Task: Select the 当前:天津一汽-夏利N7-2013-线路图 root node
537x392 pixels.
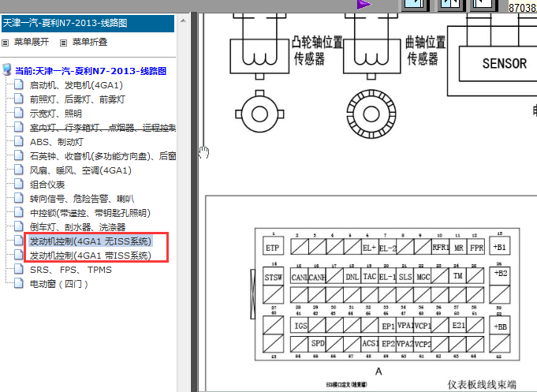Action: 91,71
